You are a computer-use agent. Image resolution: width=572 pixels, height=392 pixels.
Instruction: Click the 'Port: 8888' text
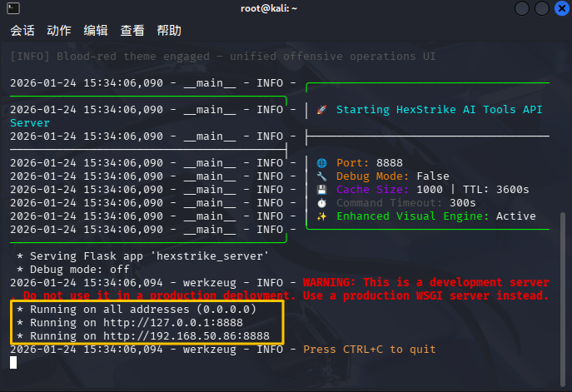point(370,163)
